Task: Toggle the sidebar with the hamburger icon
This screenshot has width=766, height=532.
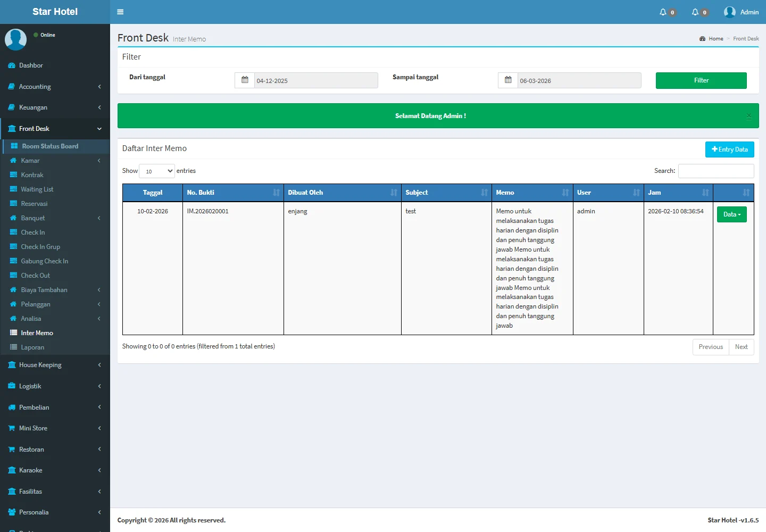Action: point(120,12)
